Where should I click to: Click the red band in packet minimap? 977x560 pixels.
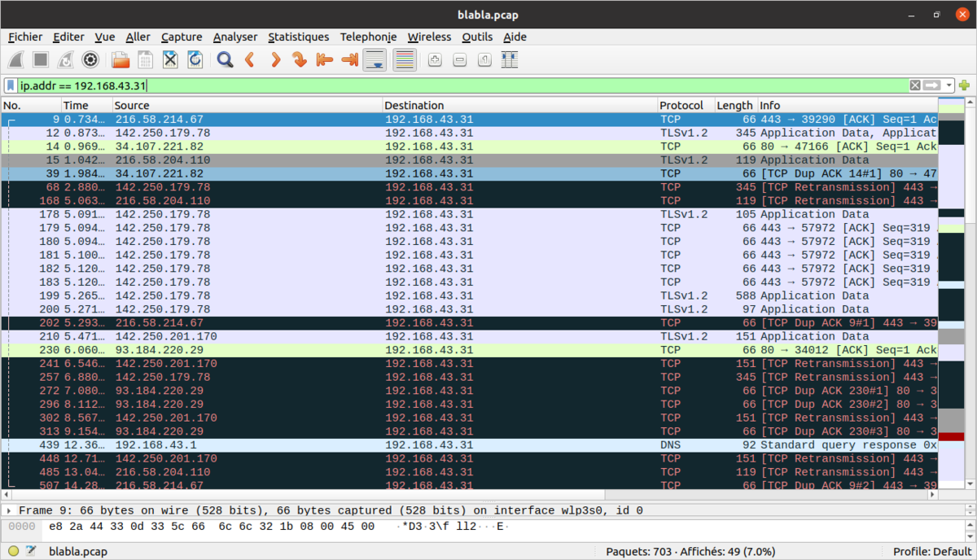point(950,437)
